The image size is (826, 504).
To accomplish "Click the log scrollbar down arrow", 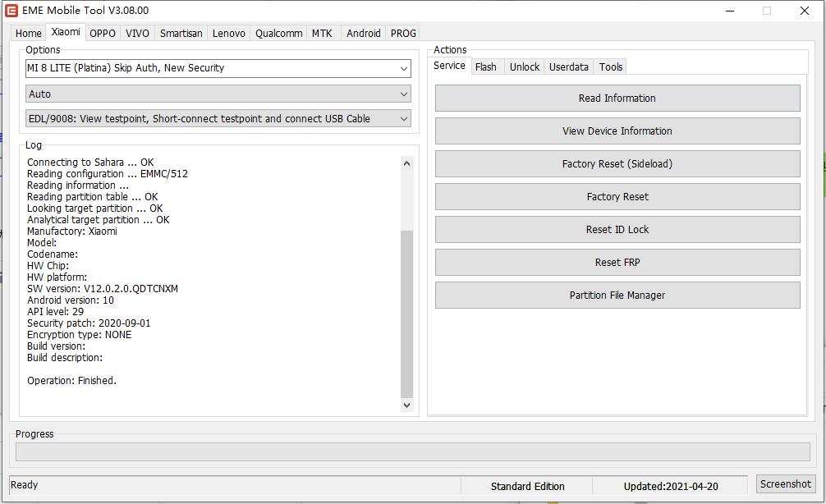I will point(406,405).
